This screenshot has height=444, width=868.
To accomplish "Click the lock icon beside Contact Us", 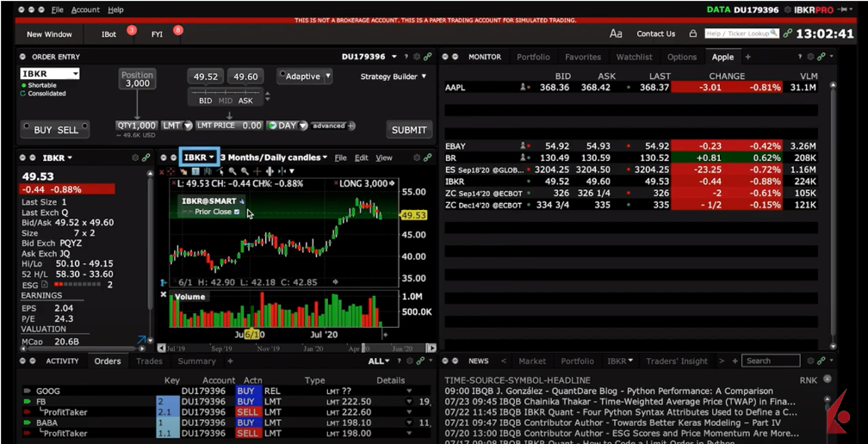I will click(692, 34).
